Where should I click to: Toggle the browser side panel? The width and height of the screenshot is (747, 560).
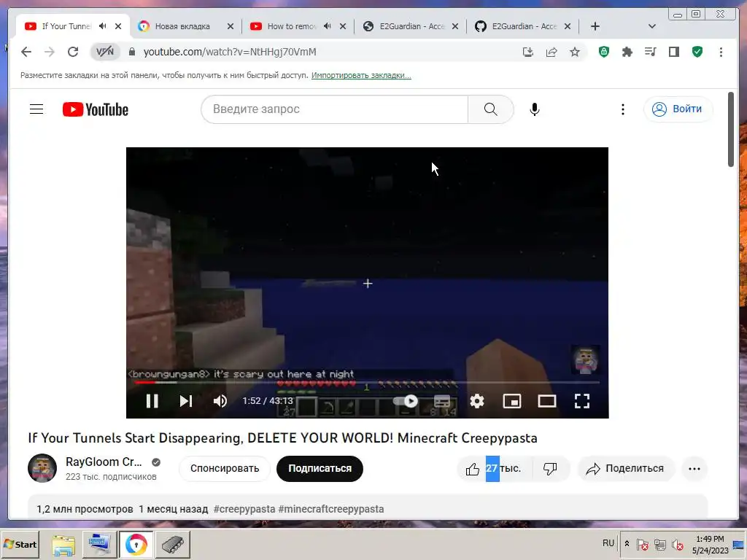tap(673, 52)
